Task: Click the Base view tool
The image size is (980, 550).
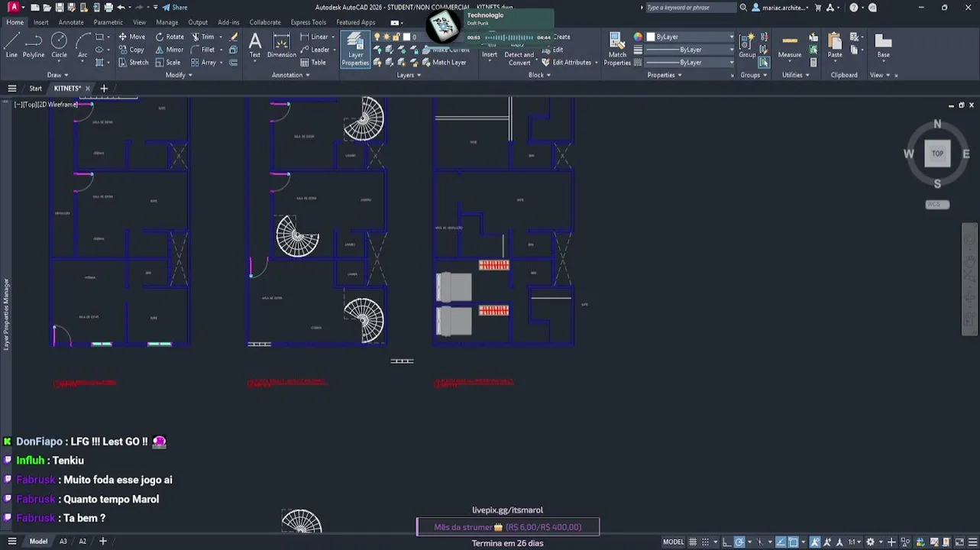Action: click(x=883, y=46)
